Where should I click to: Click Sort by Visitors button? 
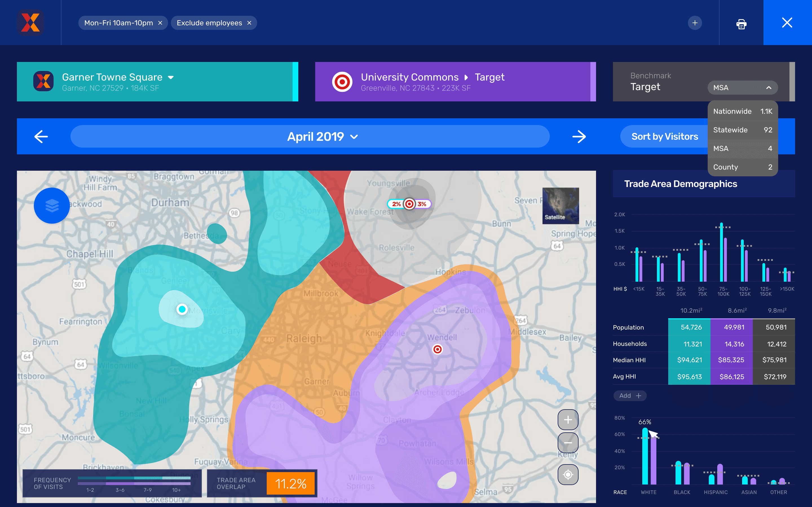[x=664, y=137]
